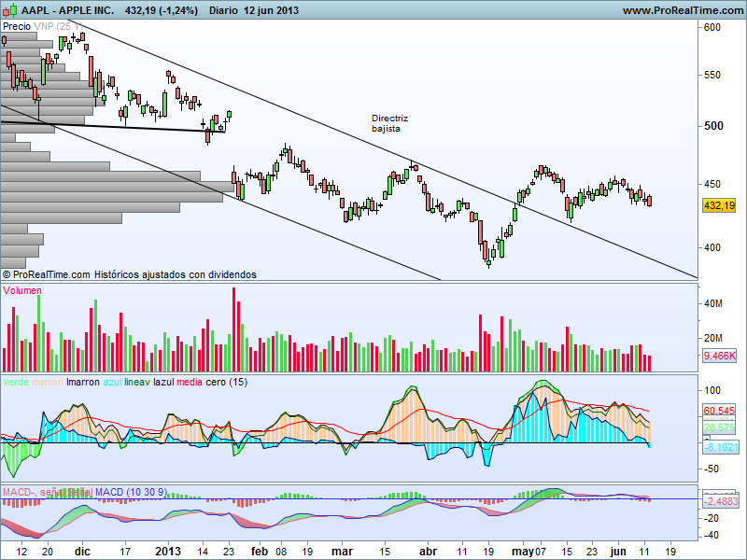Click the "may" month on date axis
Image resolution: width=747 pixels, height=560 pixels.
pyautogui.click(x=523, y=551)
